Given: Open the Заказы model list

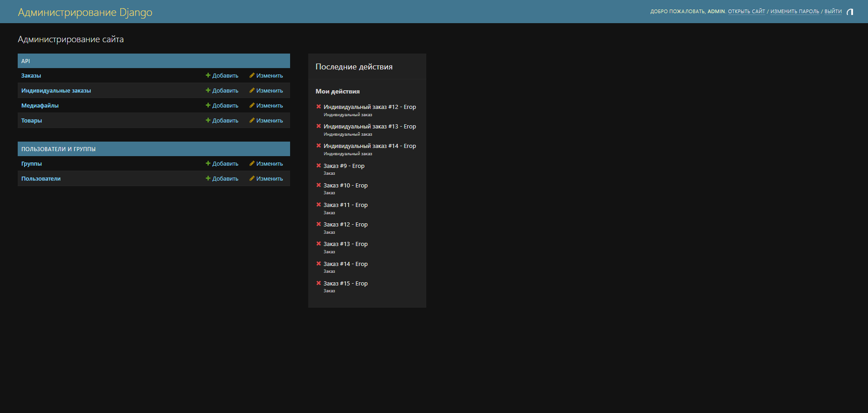Looking at the screenshot, I should point(31,76).
